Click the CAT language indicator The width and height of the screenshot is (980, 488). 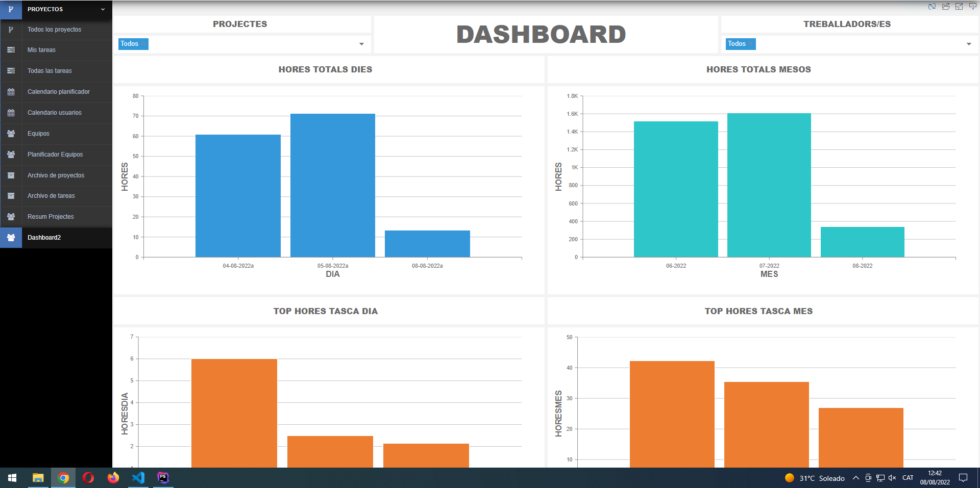tap(908, 478)
